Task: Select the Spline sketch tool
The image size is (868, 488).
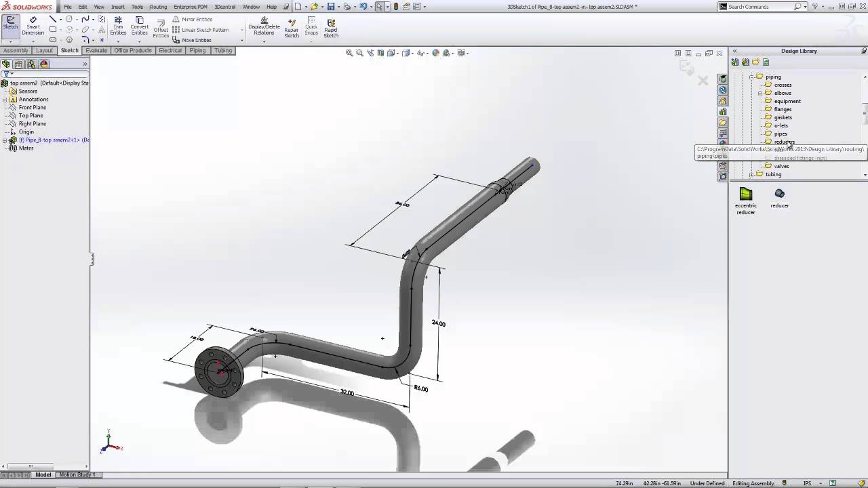Action: pos(85,20)
